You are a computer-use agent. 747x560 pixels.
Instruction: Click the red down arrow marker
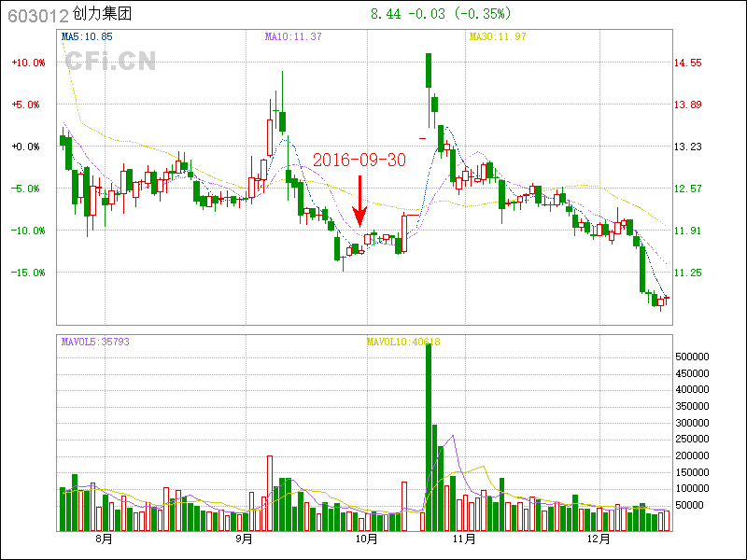coord(359,202)
